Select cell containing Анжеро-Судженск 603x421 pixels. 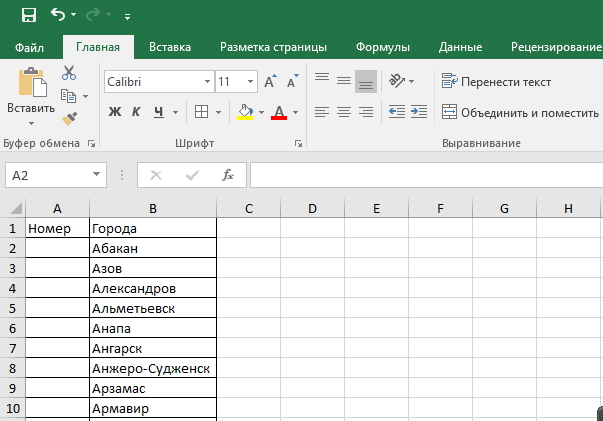pos(153,368)
